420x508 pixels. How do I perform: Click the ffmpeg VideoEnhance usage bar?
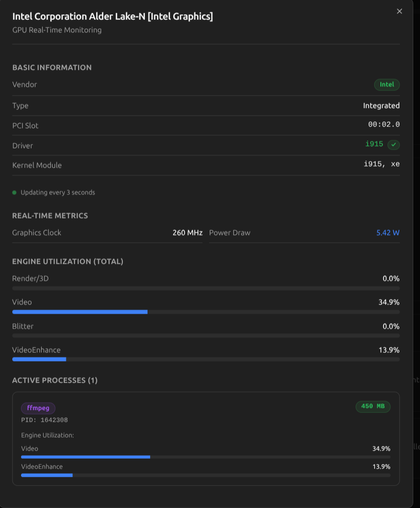coord(206,475)
